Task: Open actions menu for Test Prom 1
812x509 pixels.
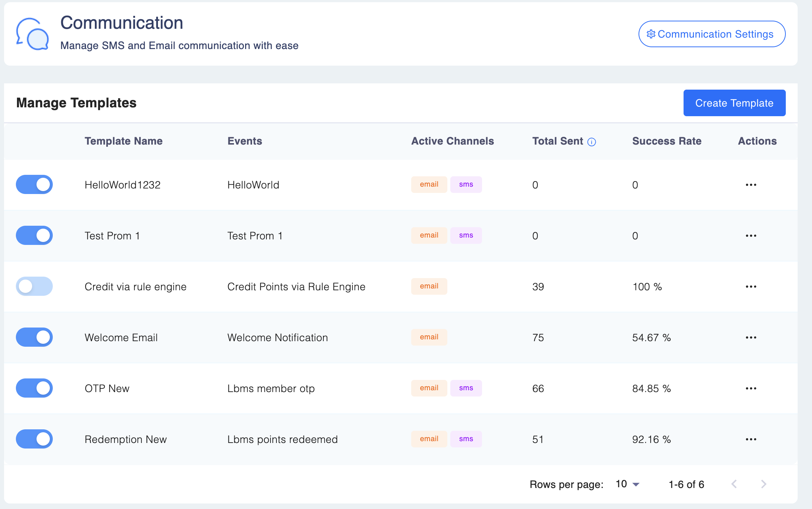Action: coord(751,236)
